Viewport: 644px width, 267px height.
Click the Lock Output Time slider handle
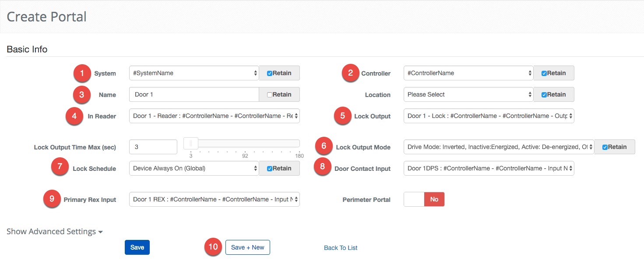(x=191, y=143)
